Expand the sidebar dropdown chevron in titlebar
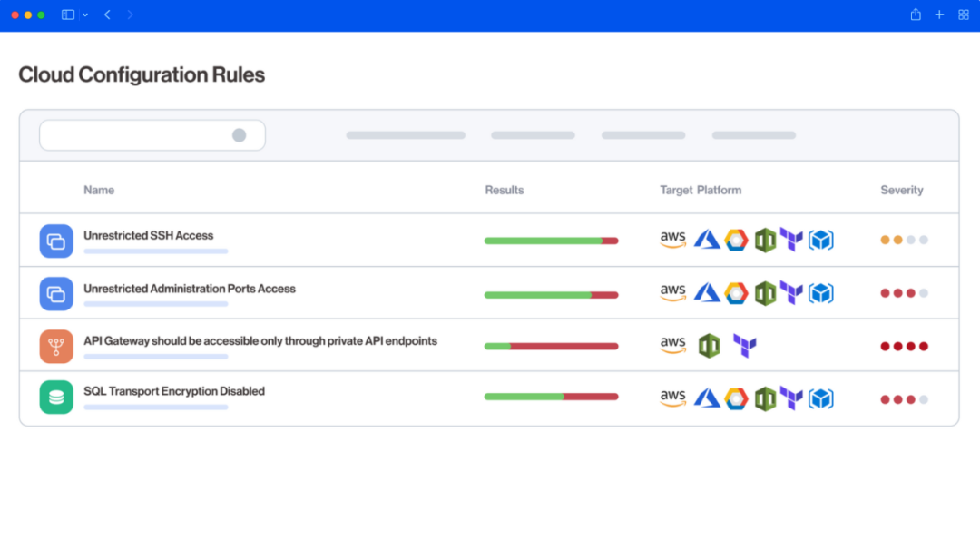The height and width of the screenshot is (560, 980). click(x=85, y=15)
